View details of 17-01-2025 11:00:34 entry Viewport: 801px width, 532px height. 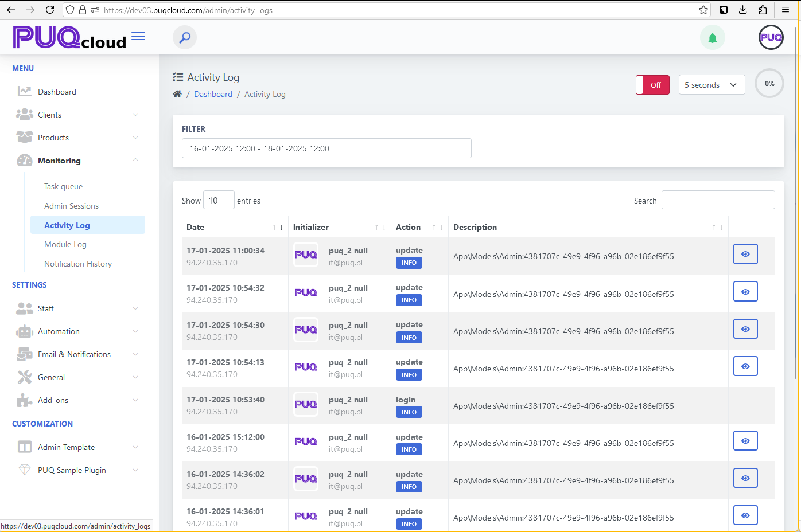pos(745,254)
